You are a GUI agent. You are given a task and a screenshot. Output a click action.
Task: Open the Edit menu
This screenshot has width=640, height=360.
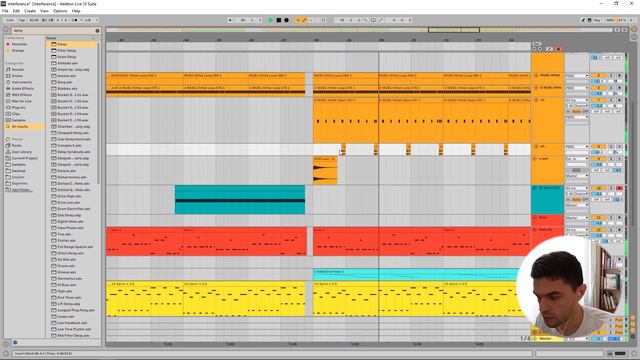16,11
